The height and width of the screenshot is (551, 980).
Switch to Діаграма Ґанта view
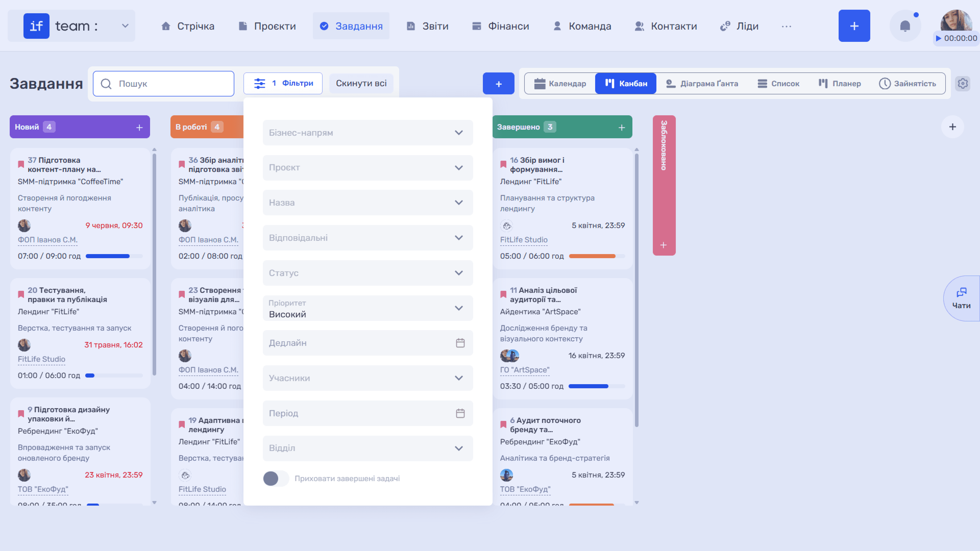click(702, 83)
